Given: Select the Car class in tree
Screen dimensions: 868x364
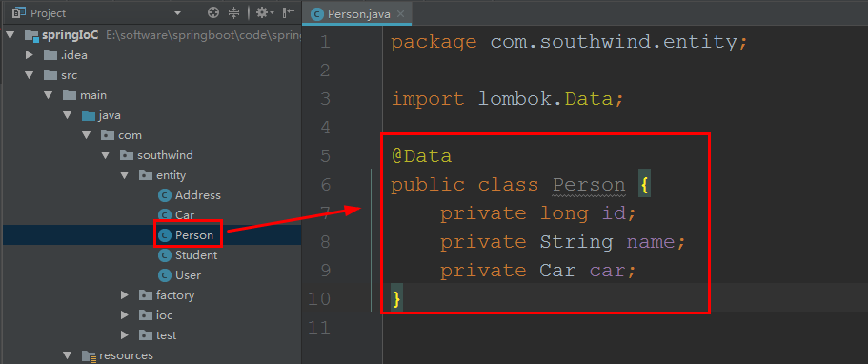Looking at the screenshot, I should click(184, 215).
